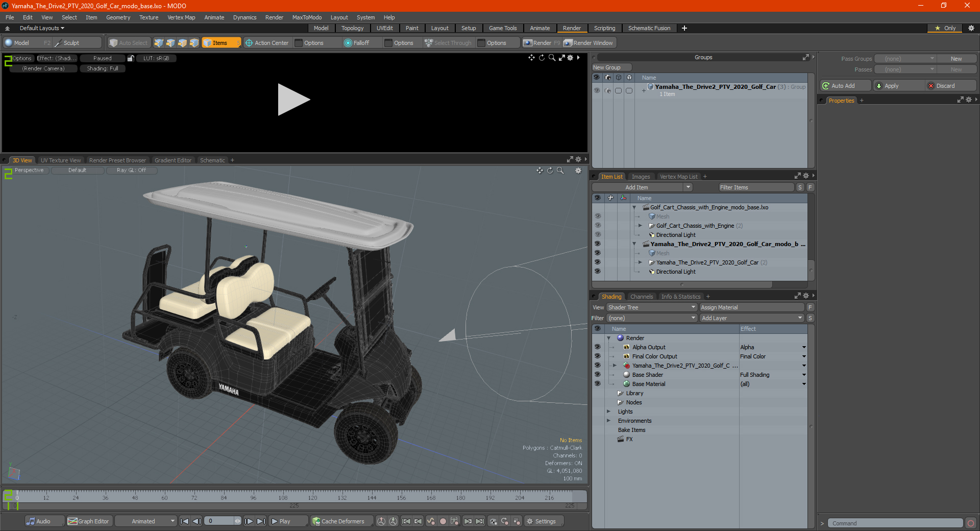Image resolution: width=980 pixels, height=531 pixels.
Task: Click zoom magnifier in 3D viewport
Action: coord(560,171)
